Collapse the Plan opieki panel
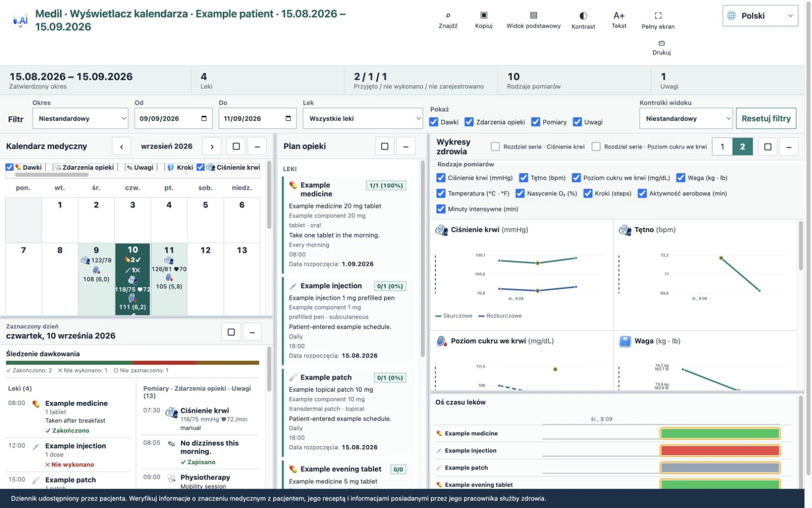 tap(405, 146)
